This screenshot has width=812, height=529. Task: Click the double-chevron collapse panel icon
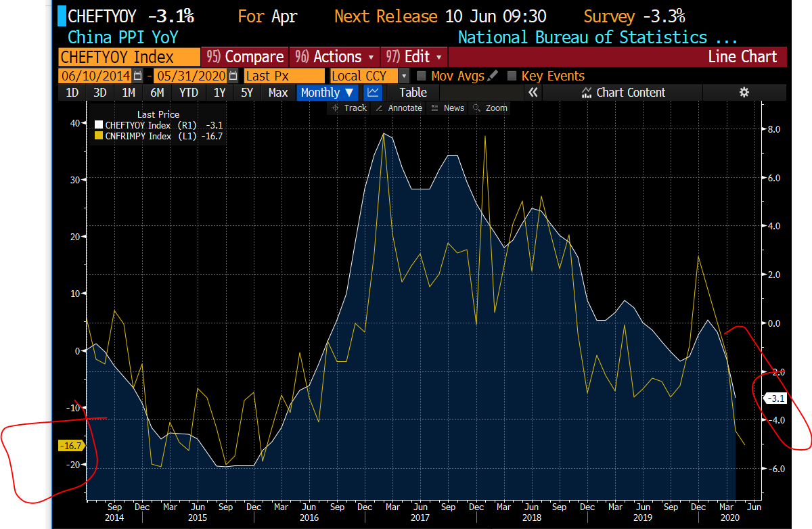pyautogui.click(x=533, y=93)
